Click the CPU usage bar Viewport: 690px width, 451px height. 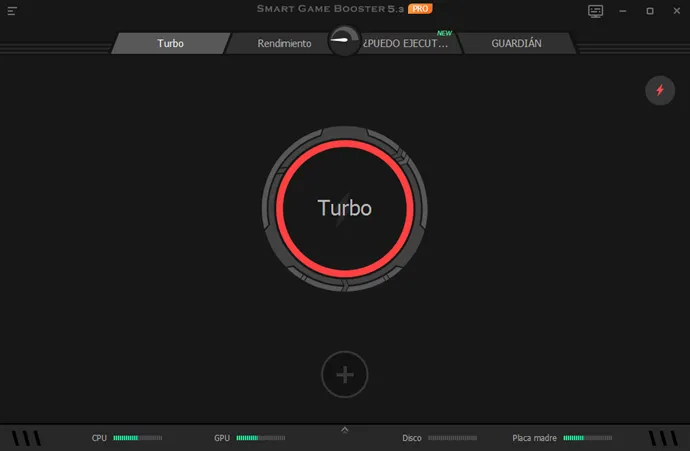pyautogui.click(x=138, y=438)
